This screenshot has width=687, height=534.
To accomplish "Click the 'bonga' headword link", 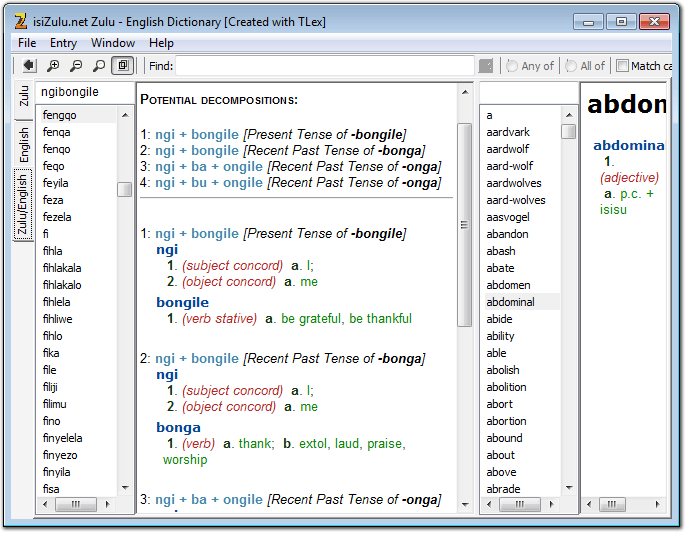I will (x=178, y=428).
